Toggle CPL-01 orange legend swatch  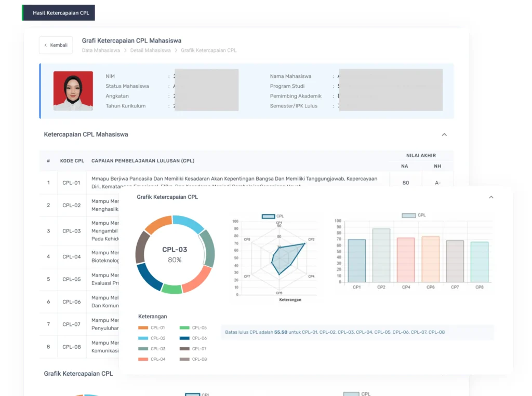coord(143,328)
